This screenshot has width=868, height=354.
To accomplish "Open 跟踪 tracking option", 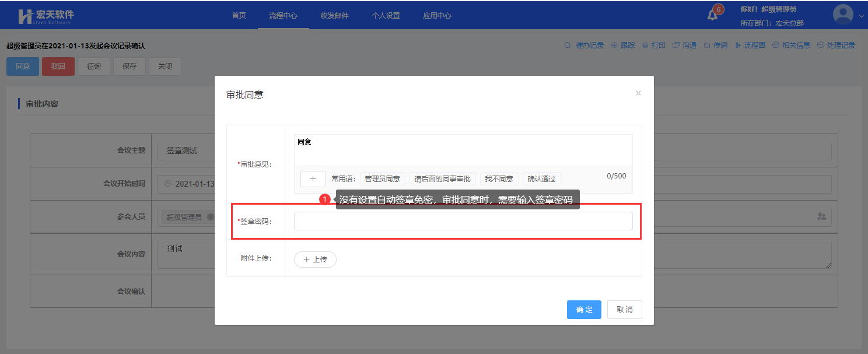I will [x=624, y=45].
